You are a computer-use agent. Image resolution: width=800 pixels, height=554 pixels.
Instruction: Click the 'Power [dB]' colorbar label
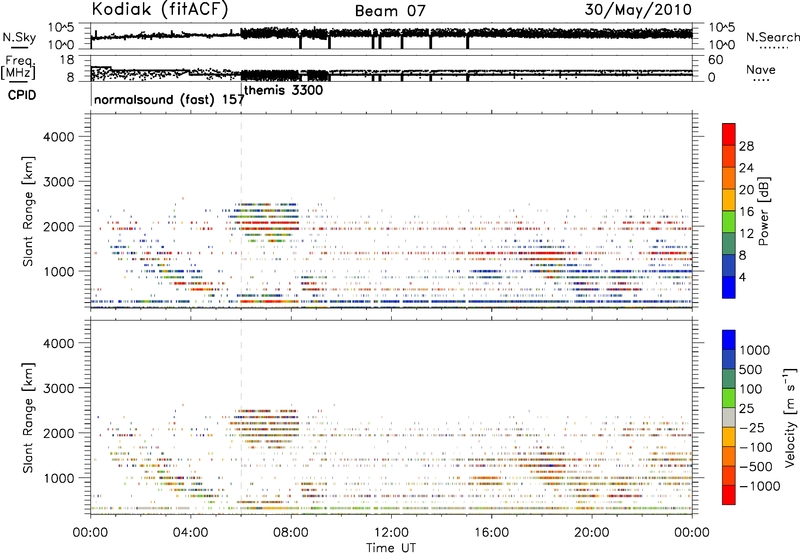pyautogui.click(x=763, y=211)
